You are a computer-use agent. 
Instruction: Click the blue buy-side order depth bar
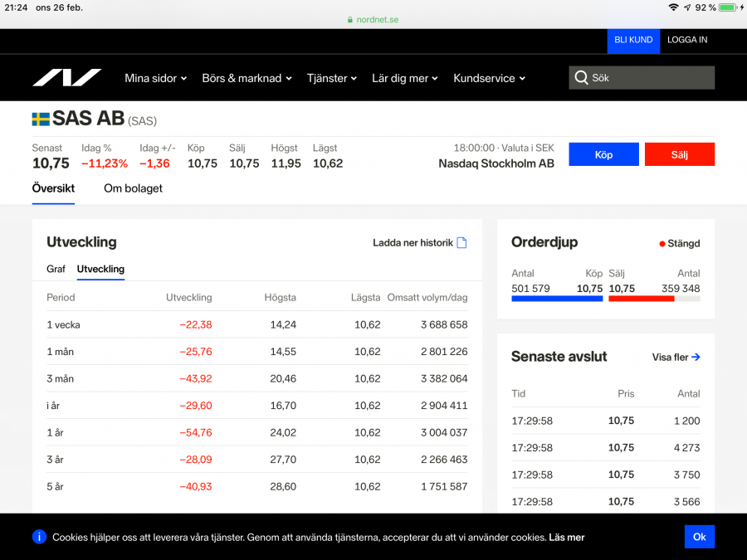557,298
